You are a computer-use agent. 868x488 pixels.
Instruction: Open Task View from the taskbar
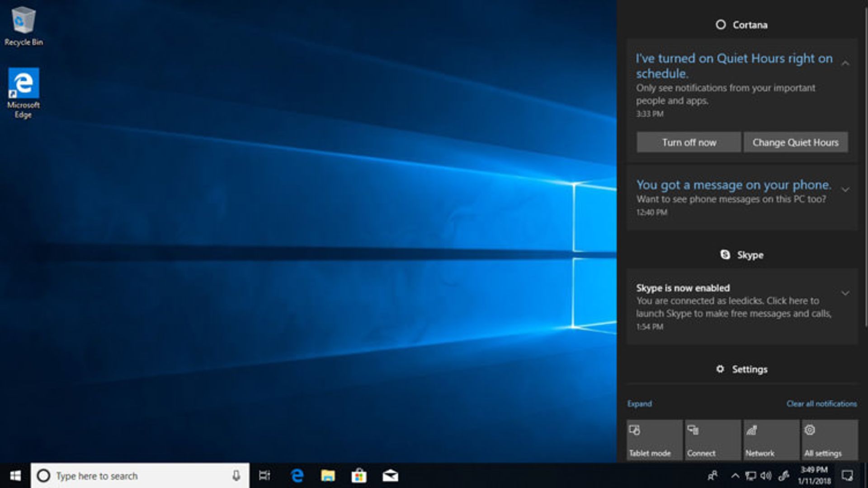click(x=265, y=476)
